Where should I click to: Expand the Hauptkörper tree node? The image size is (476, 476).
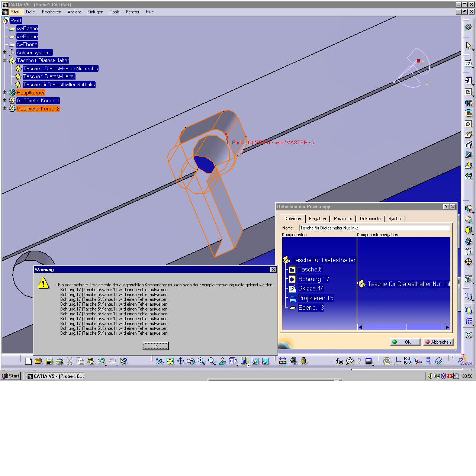[x=5, y=93]
